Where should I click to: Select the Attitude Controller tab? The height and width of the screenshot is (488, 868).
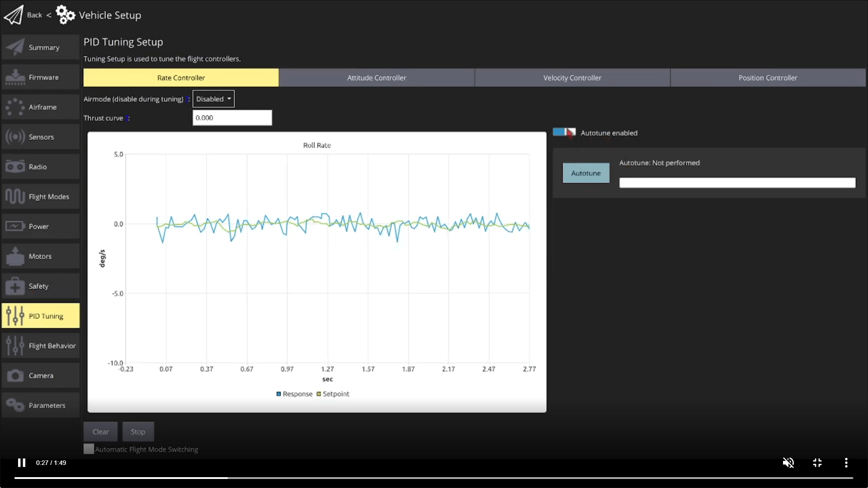point(376,77)
